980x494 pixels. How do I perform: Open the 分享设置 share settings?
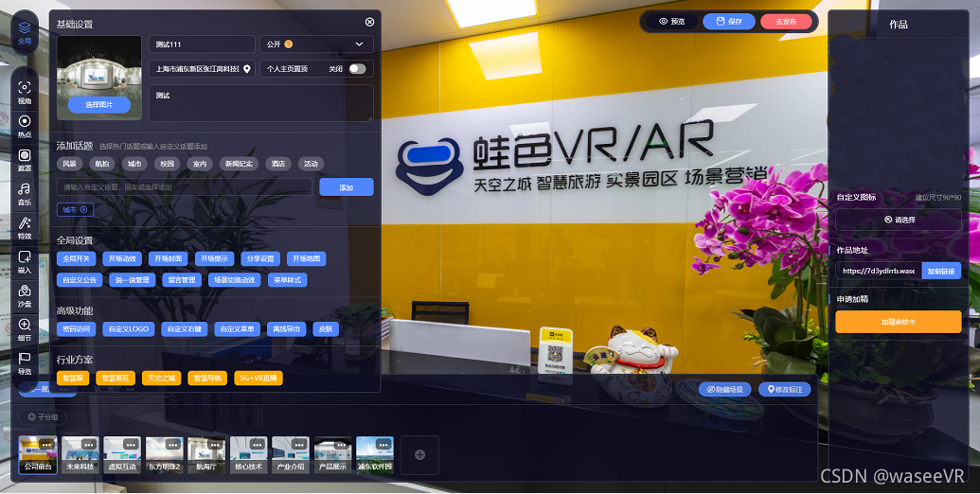[260, 258]
